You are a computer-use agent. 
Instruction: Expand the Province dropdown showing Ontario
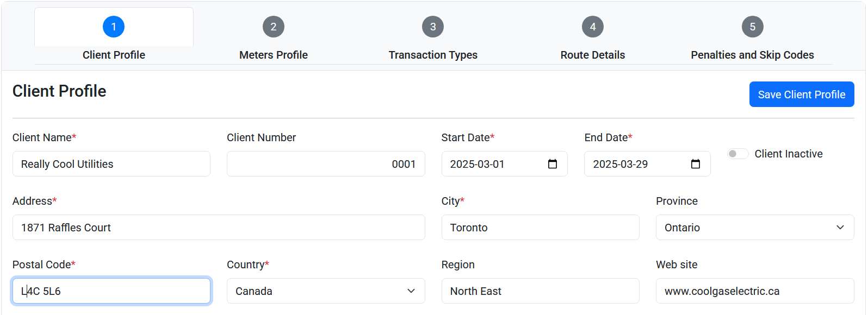tap(755, 228)
